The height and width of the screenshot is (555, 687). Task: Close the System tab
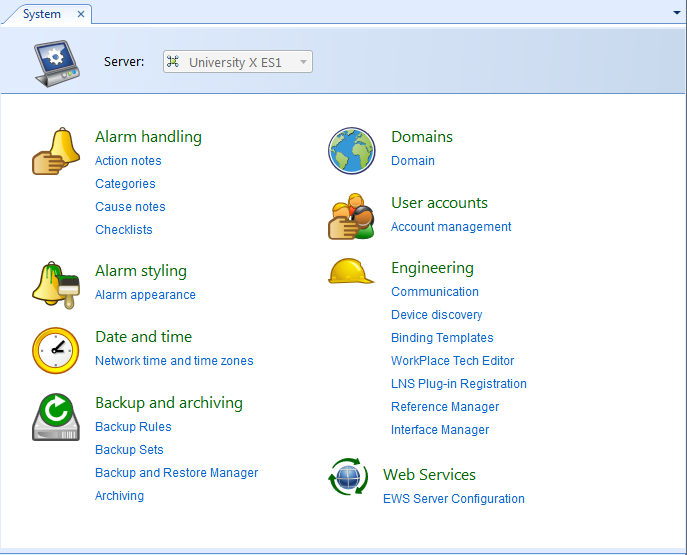pos(81,14)
